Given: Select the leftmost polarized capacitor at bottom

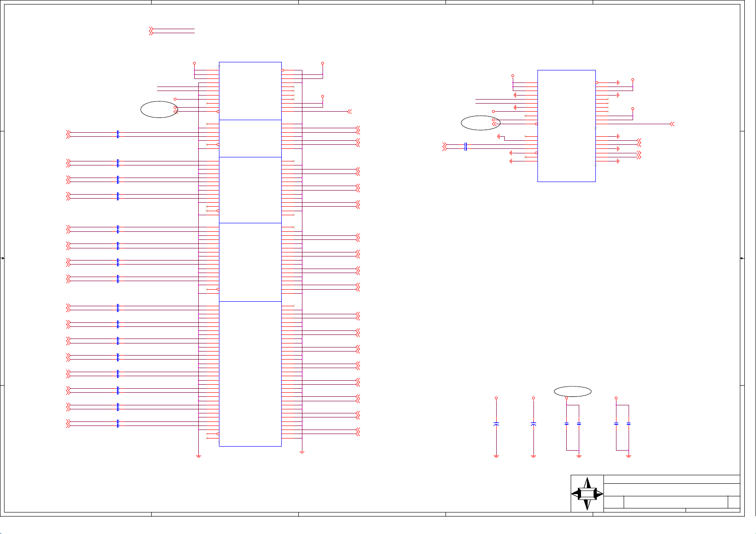Looking at the screenshot, I should pos(496,423).
